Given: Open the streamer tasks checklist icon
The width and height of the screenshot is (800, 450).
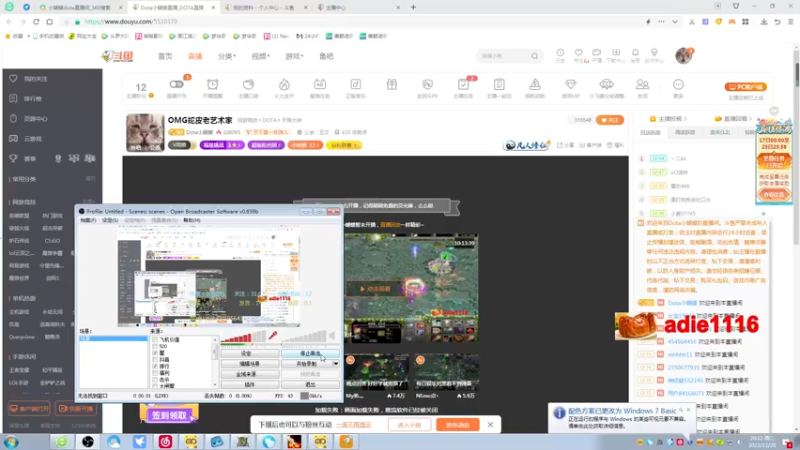Looking at the screenshot, I should tap(463, 84).
